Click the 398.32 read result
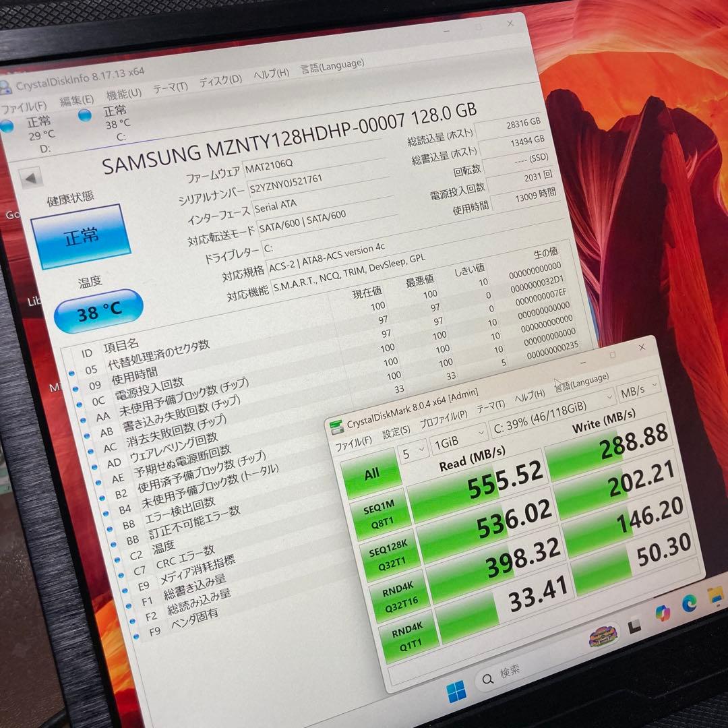 tap(523, 559)
